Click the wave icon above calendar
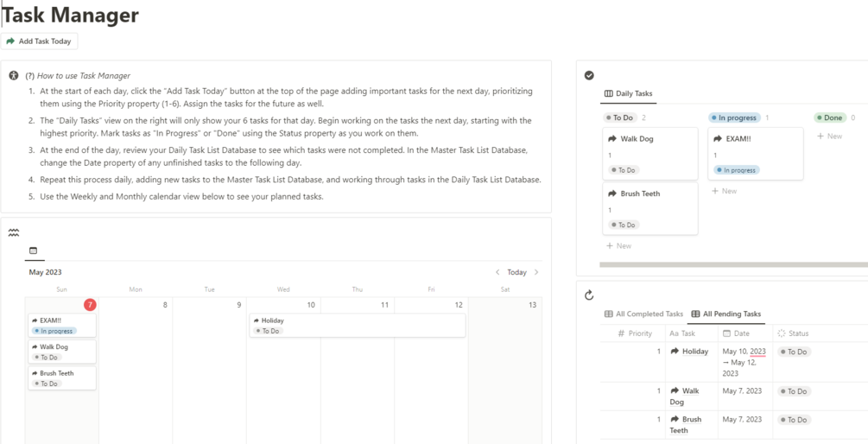868x444 pixels. pos(14,232)
